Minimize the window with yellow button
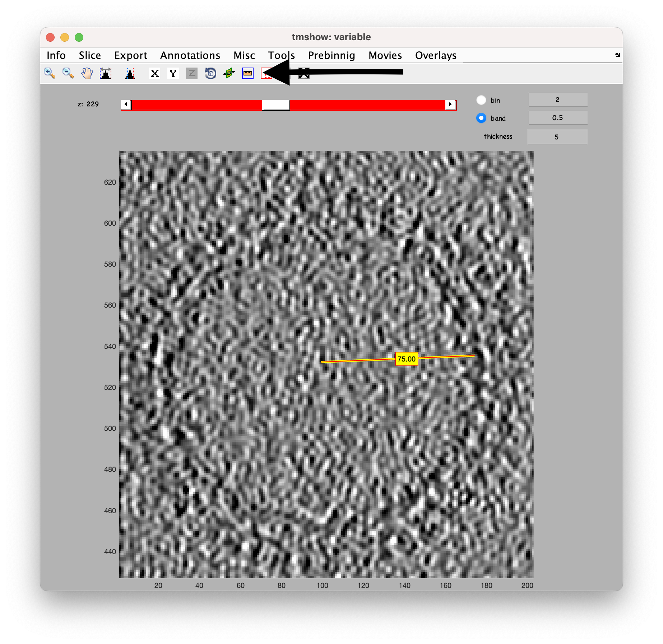The width and height of the screenshot is (663, 644). (65, 37)
